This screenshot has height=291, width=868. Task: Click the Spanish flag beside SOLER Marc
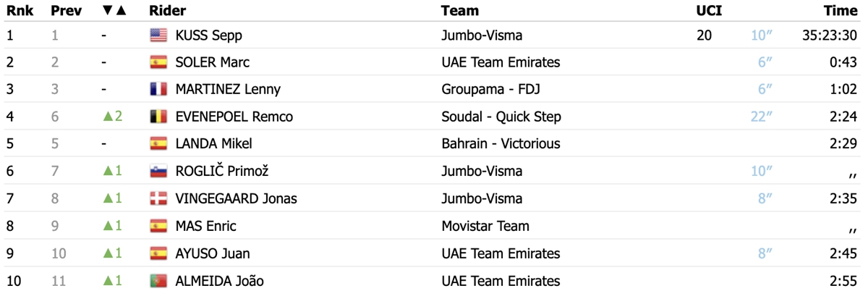pos(158,62)
